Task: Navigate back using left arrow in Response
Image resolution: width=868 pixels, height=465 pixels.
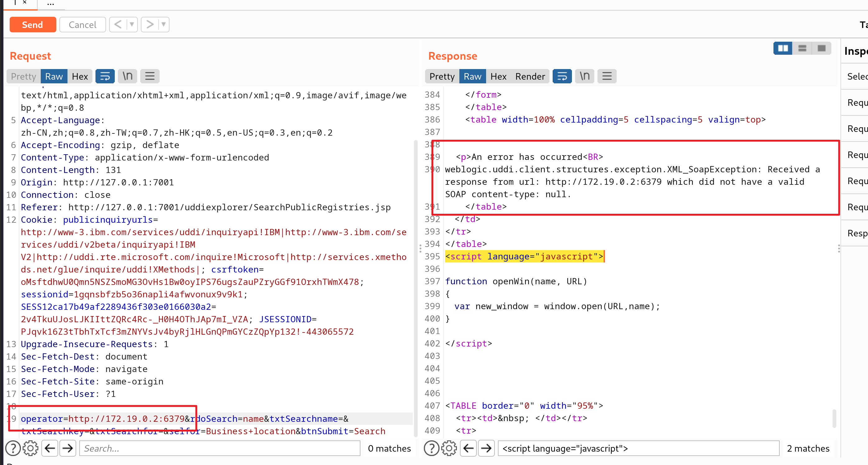Action: (x=468, y=448)
